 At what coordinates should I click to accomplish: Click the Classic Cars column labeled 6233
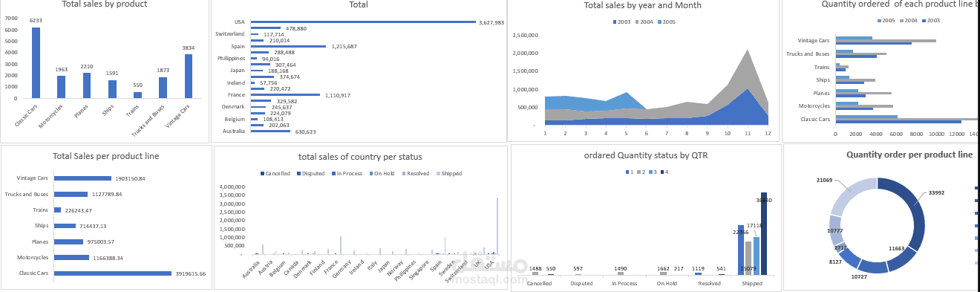[36, 62]
